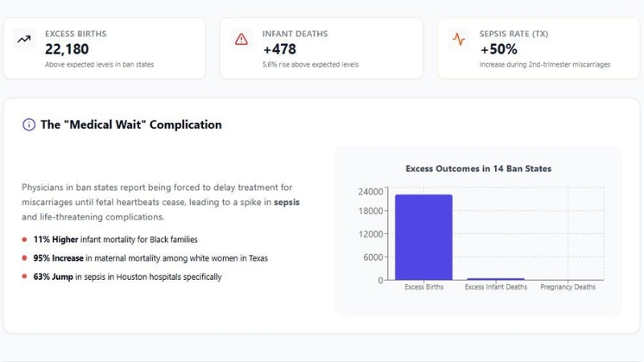Click the red bullet before 95% Increase
This screenshot has width=644, height=362.
point(25,258)
